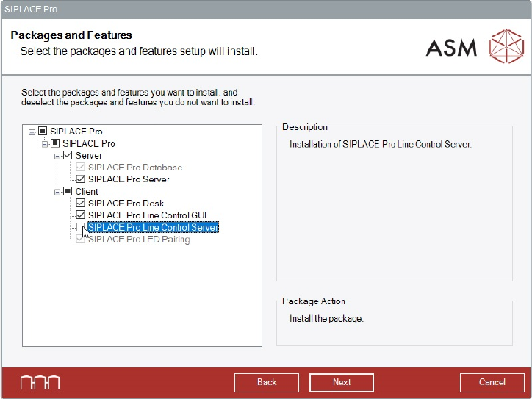
Task: Check SIPLACE Pro Line Control Server checkbox
Action: coord(80,227)
